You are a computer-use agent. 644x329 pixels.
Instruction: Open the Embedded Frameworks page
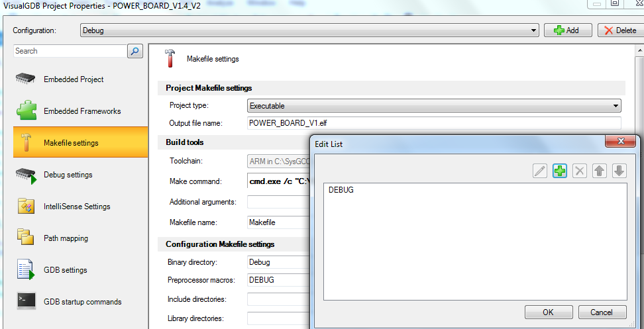click(x=81, y=111)
